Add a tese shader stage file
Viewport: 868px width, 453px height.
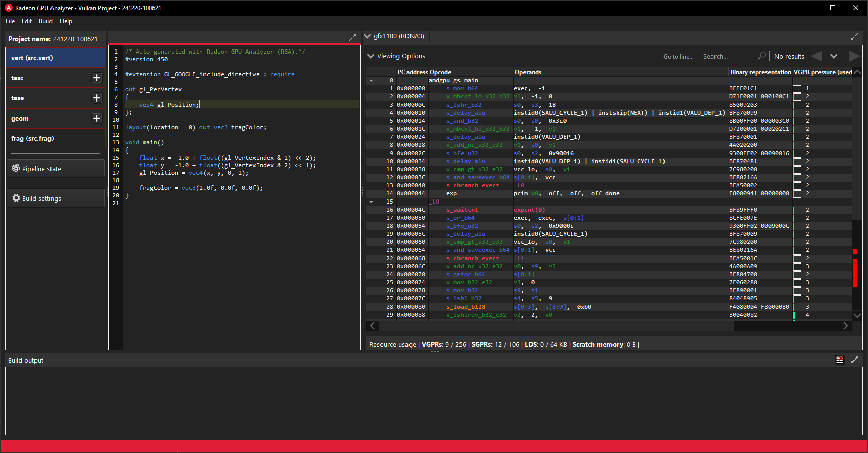tap(97, 98)
